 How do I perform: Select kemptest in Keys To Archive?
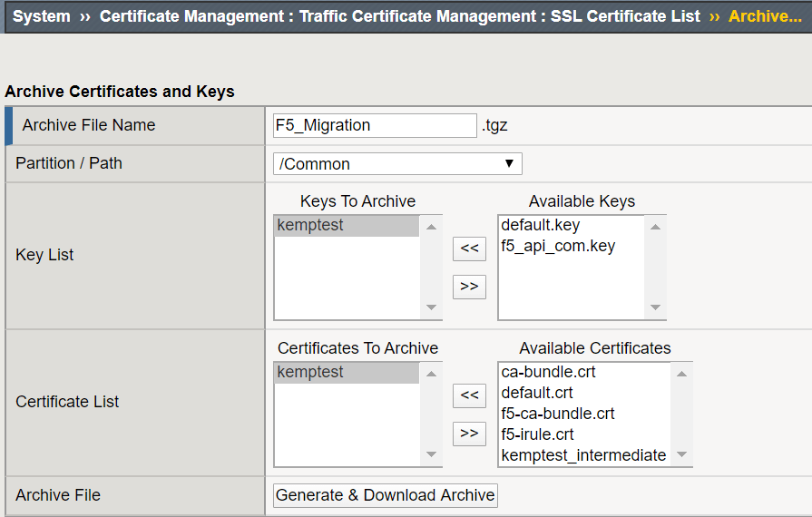click(310, 225)
